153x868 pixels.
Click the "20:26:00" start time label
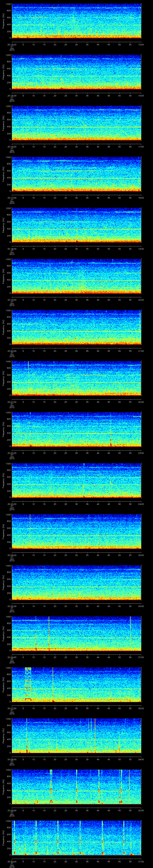pyautogui.click(x=12, y=657)
